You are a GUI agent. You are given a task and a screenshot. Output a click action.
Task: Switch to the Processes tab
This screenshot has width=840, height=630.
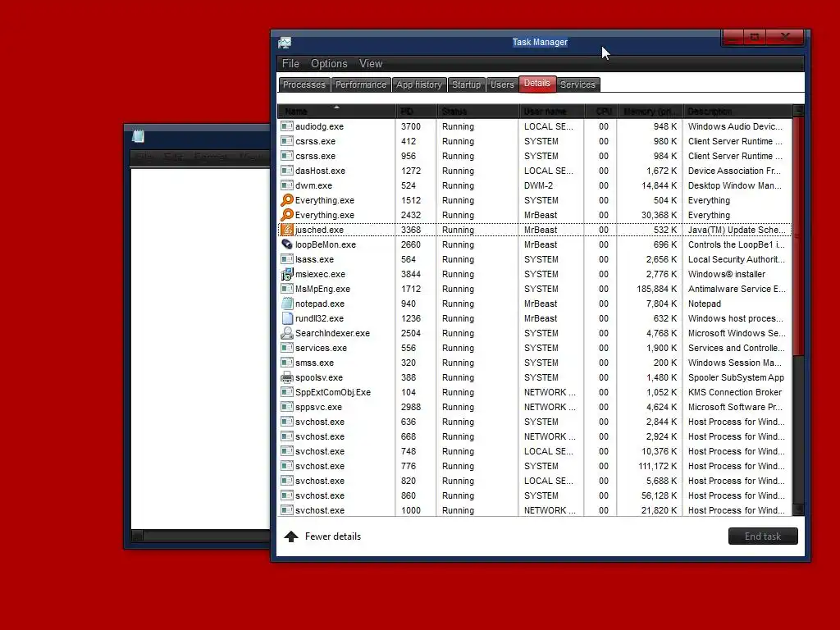point(304,84)
